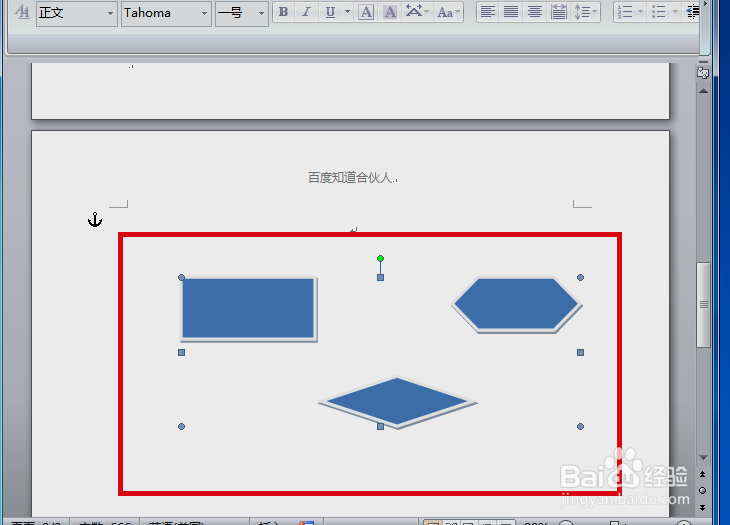The height and width of the screenshot is (525, 730).
Task: Toggle the ruler button above the scrollbar
Action: 703,73
